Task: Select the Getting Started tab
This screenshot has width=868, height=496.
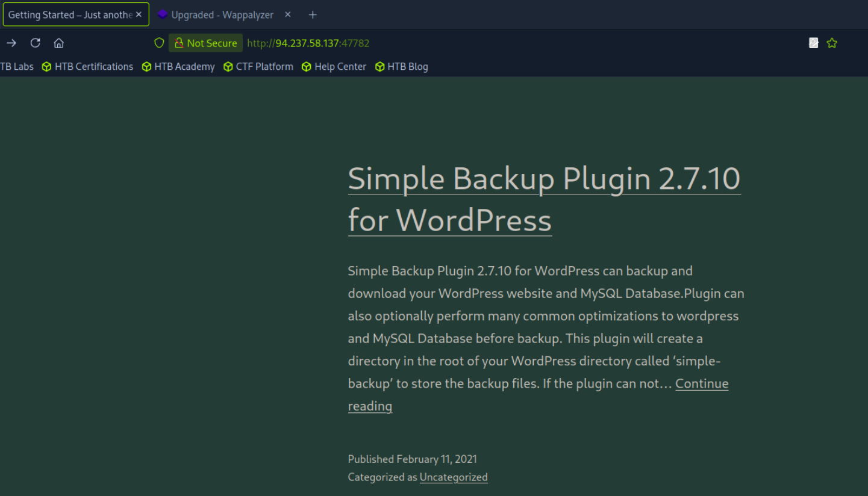Action: pyautogui.click(x=70, y=14)
